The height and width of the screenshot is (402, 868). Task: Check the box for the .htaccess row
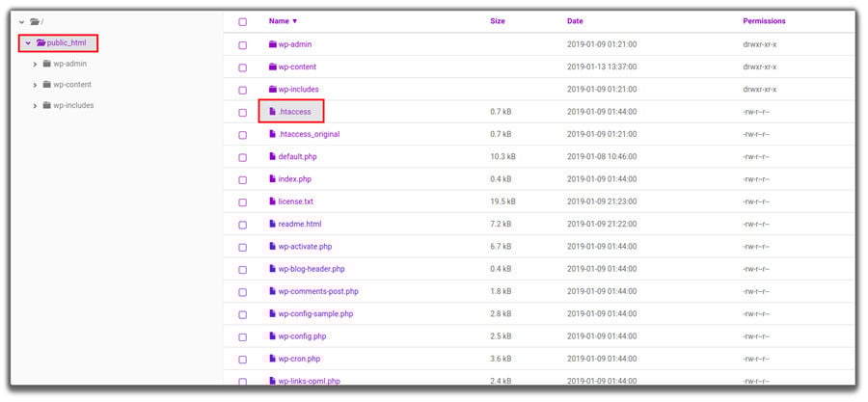(x=242, y=112)
